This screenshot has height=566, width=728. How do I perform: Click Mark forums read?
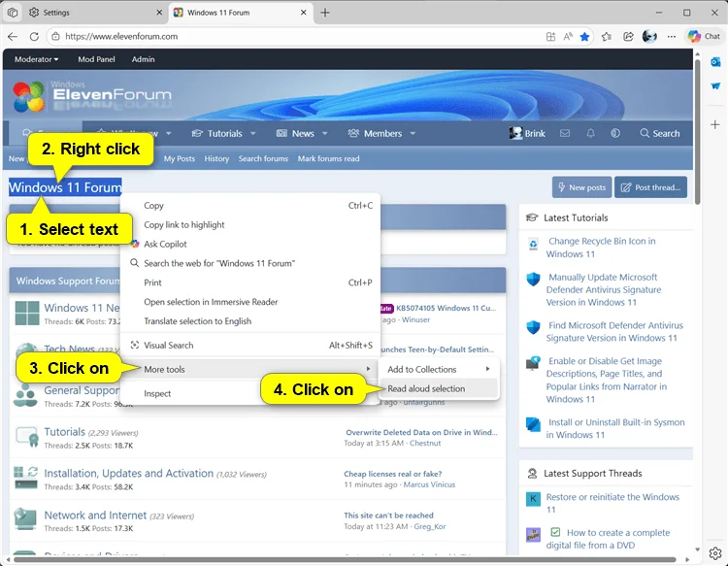328,159
